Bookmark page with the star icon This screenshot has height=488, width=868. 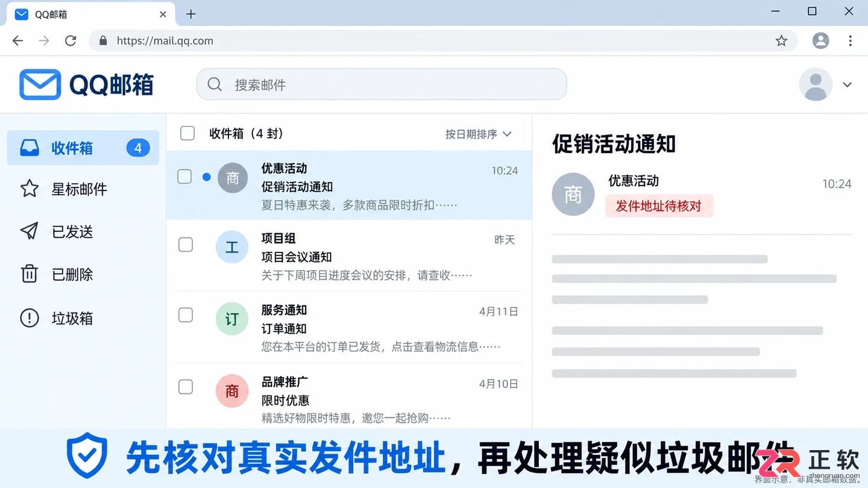pyautogui.click(x=781, y=41)
